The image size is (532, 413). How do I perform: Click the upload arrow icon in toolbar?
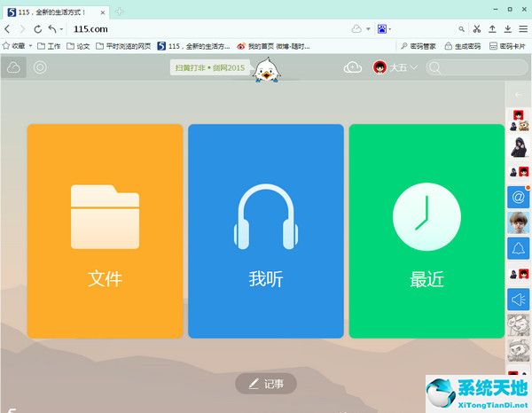[x=492, y=29]
